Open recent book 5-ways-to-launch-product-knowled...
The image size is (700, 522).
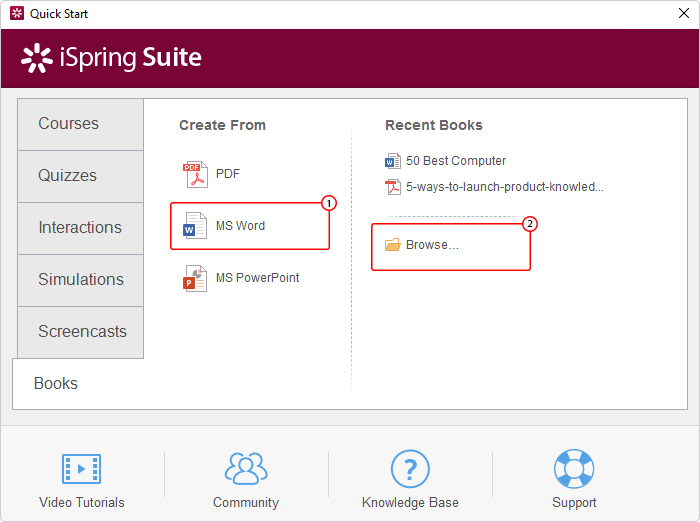click(504, 187)
